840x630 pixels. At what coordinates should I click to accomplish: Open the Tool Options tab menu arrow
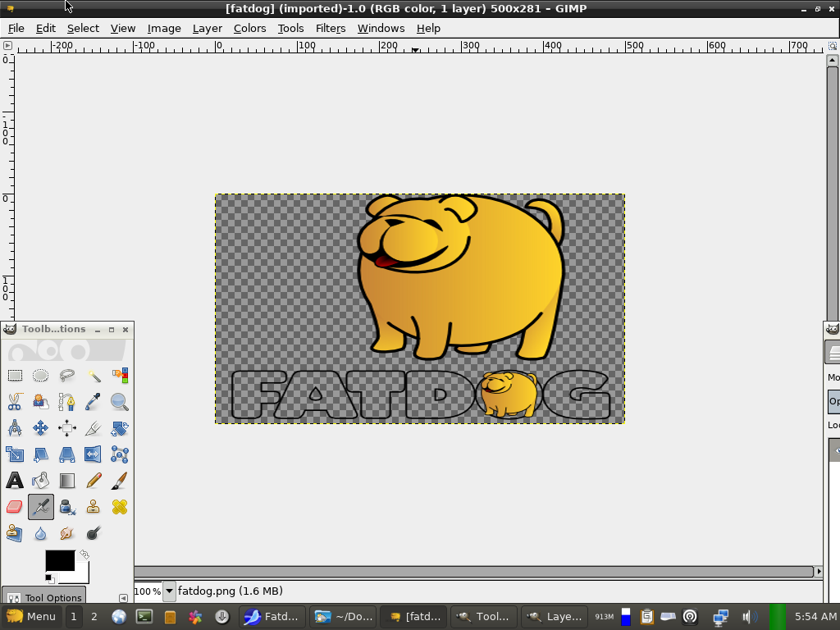tap(124, 598)
